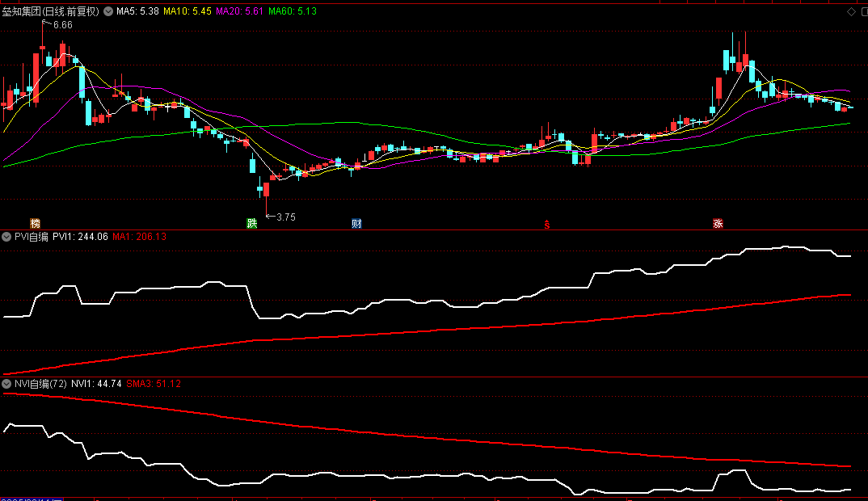
Task: Click the NVI1: 44.74 value label
Action: [96, 384]
